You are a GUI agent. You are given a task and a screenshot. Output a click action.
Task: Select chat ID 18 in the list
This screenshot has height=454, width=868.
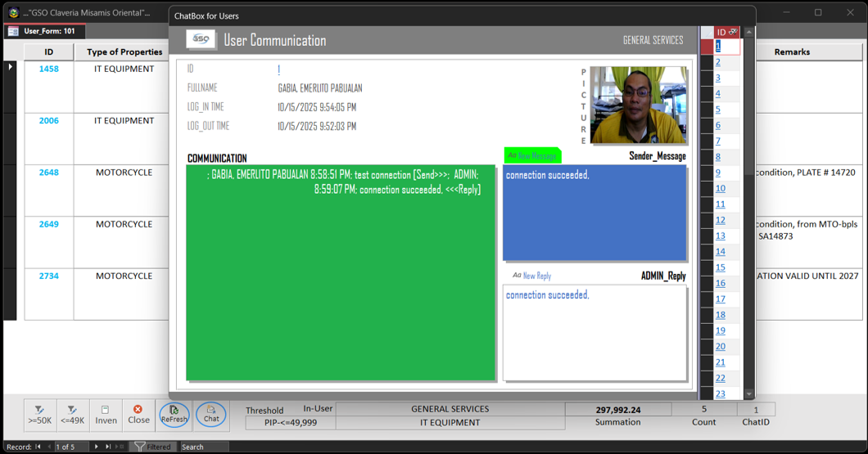pos(721,315)
